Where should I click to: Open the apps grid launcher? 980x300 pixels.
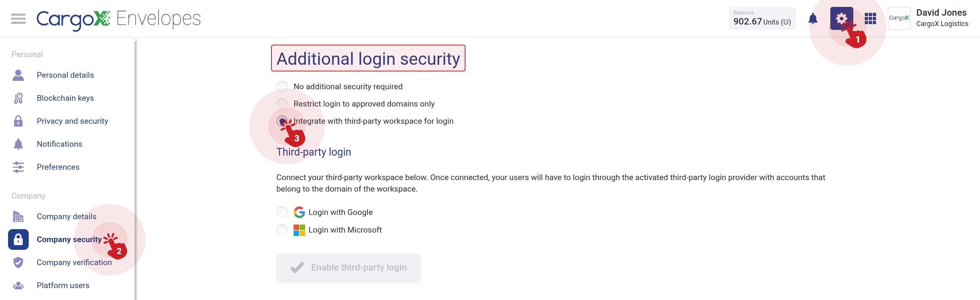tap(870, 18)
